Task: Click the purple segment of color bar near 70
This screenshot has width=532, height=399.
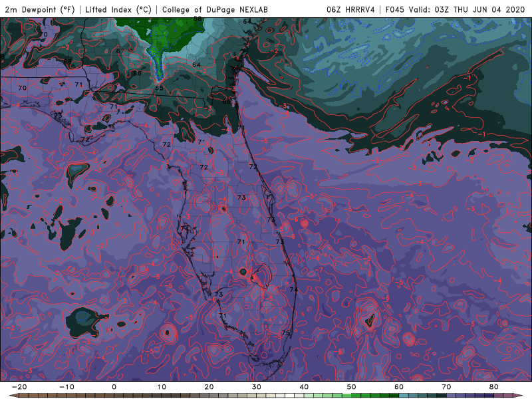Action: pyautogui.click(x=452, y=395)
